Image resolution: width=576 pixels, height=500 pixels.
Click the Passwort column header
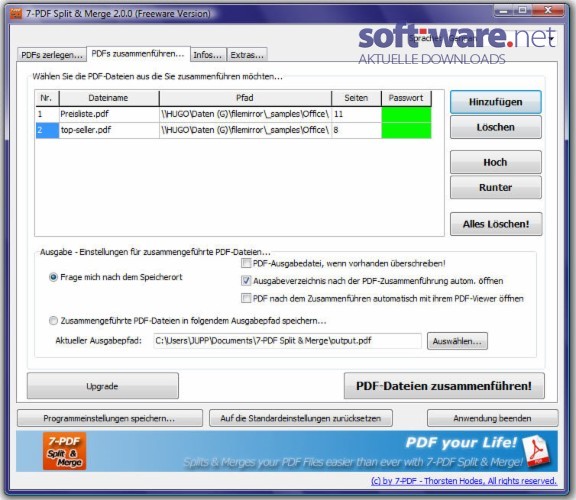point(406,98)
